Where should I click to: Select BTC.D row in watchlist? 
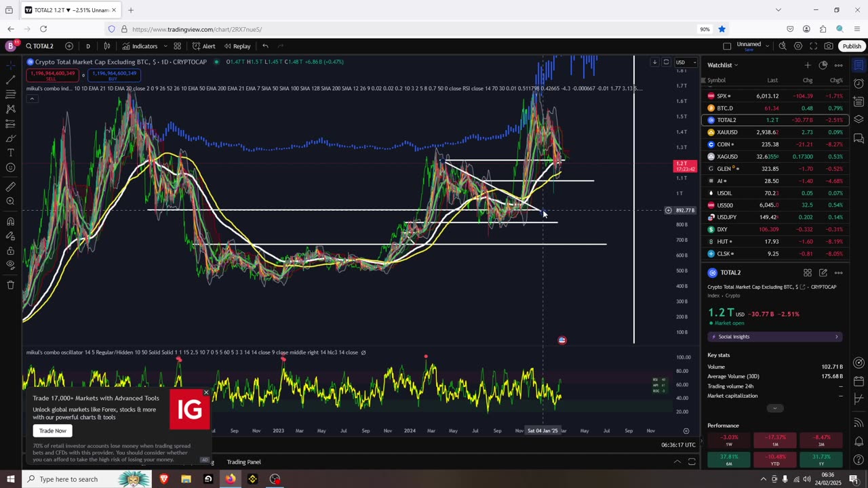coord(775,108)
